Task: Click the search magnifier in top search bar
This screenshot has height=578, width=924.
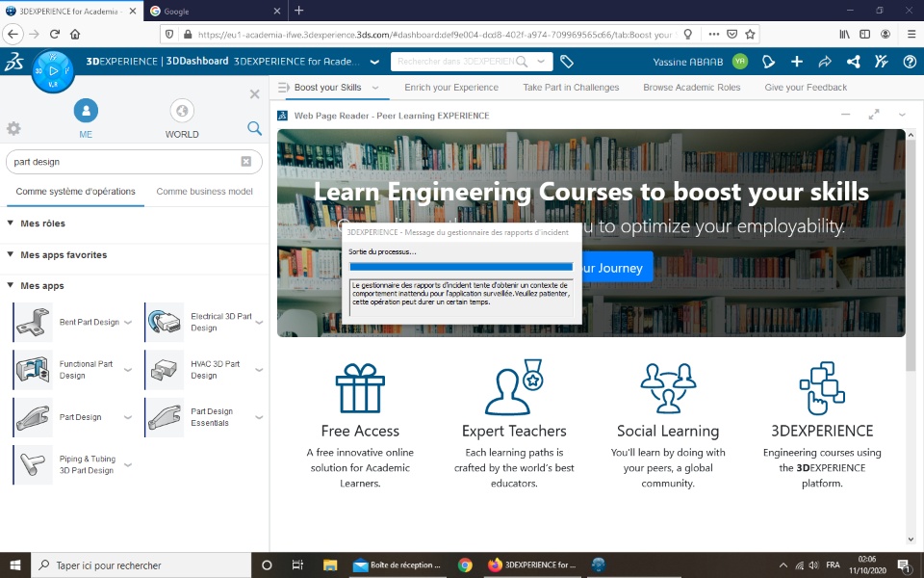Action: click(x=522, y=62)
